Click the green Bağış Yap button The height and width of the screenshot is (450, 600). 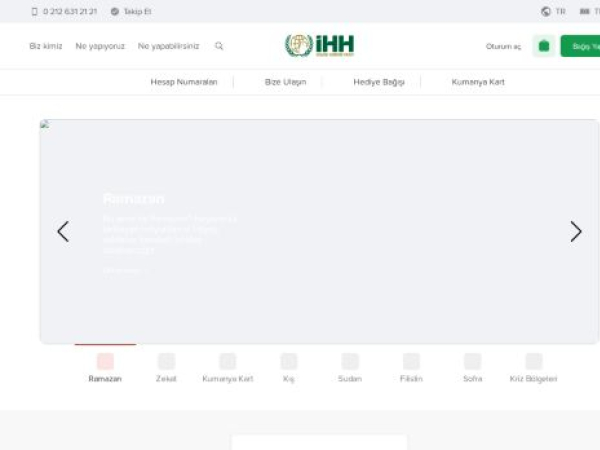580,46
